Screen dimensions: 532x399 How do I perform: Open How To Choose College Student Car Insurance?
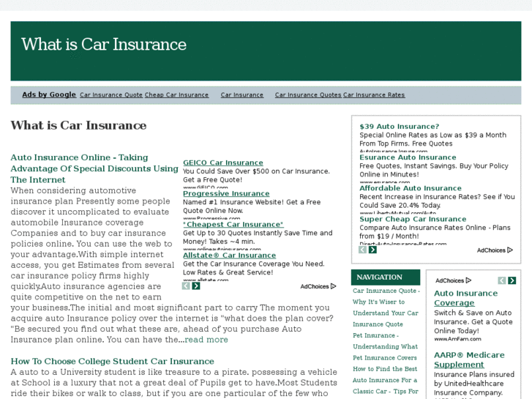(x=112, y=362)
